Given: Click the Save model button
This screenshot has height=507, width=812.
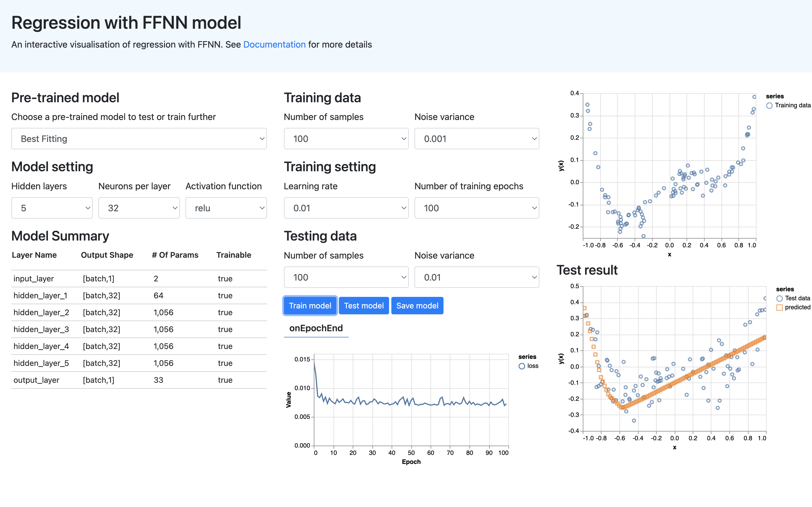Looking at the screenshot, I should tap(417, 306).
